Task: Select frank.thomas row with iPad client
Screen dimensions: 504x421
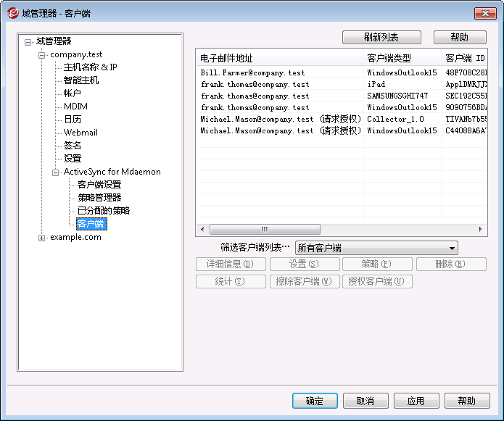Action: 342,84
